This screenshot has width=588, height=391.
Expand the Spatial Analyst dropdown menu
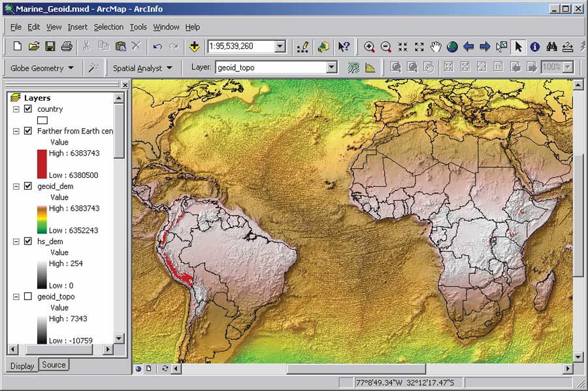[x=142, y=67]
